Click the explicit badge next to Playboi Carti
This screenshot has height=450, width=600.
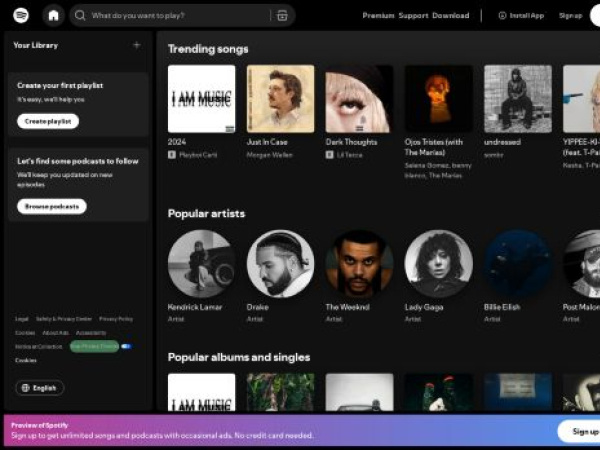coord(172,155)
